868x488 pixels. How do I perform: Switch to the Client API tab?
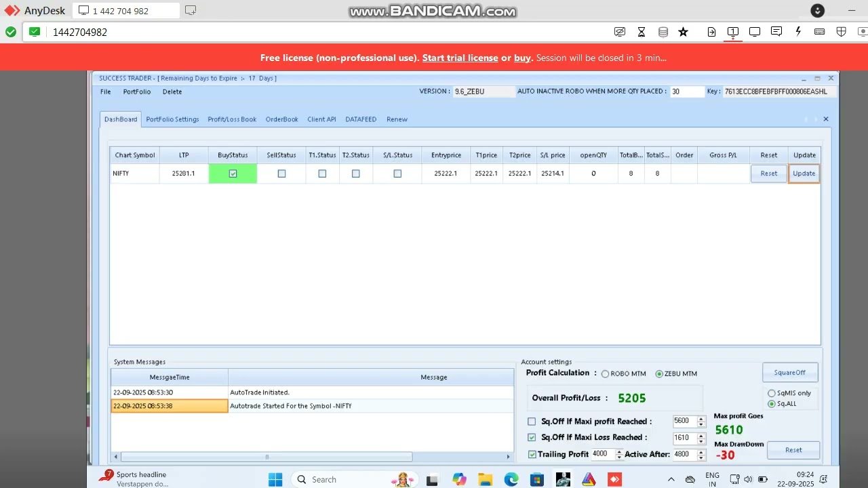(321, 119)
